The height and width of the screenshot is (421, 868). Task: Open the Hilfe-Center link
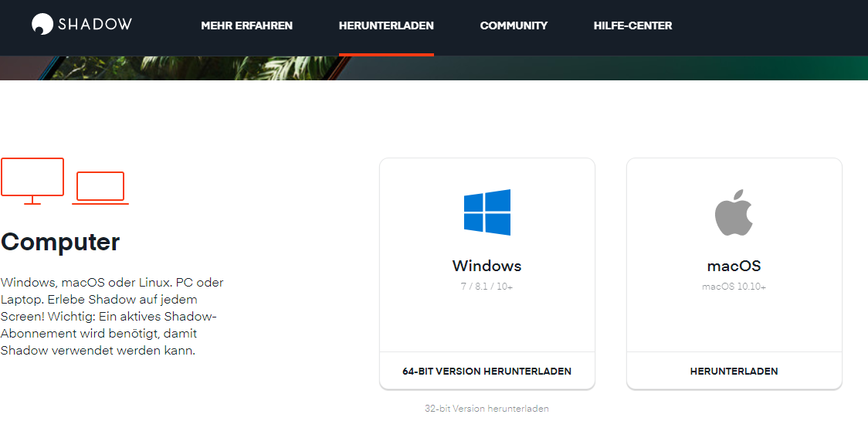[x=632, y=25]
